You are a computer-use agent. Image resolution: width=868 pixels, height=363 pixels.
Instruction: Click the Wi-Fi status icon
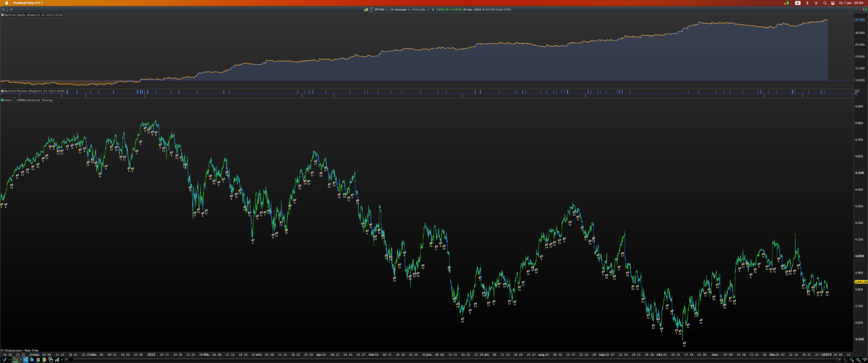816,3
